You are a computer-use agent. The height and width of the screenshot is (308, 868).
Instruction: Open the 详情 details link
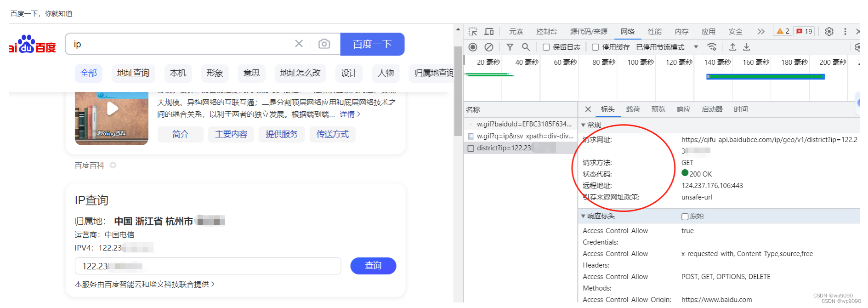(x=350, y=114)
